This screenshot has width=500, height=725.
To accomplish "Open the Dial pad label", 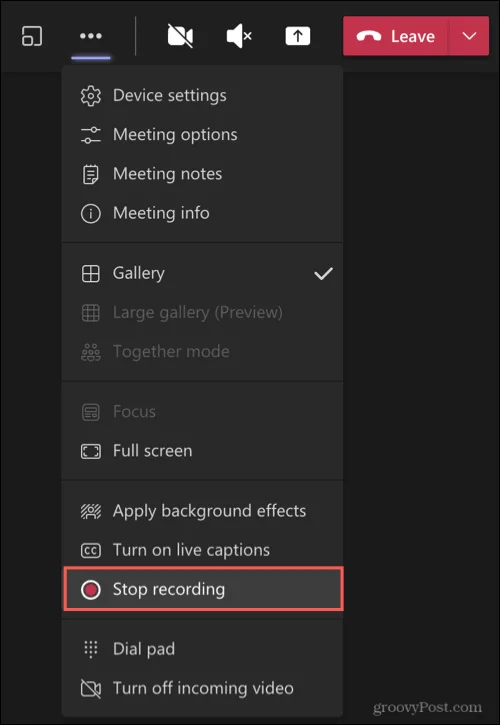I will coord(144,649).
